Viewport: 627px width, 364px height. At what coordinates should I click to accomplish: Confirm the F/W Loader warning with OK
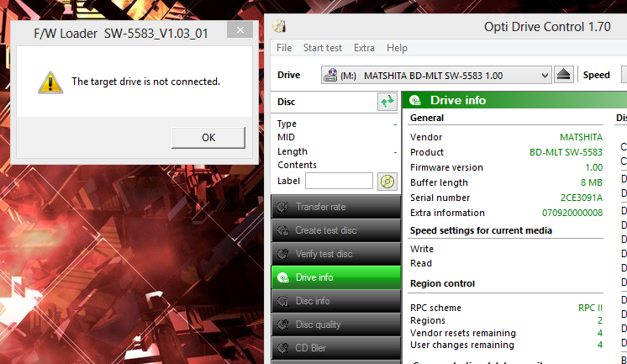pos(208,138)
